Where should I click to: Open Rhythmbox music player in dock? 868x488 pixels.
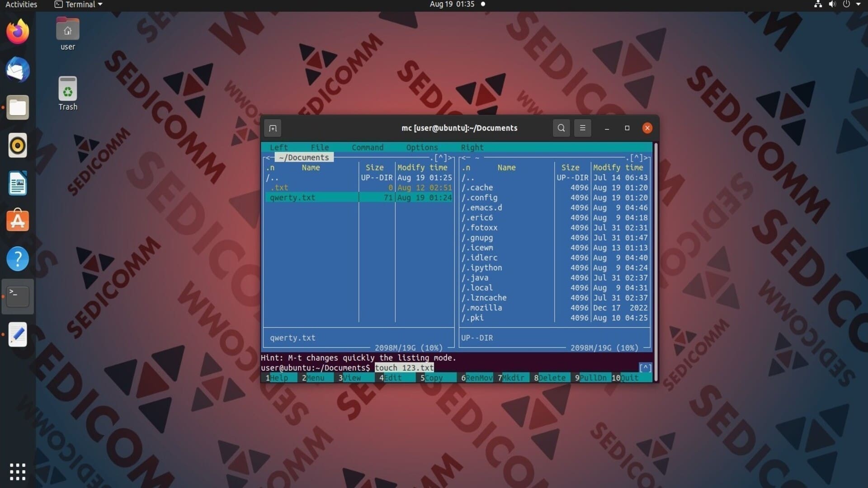[x=18, y=145]
